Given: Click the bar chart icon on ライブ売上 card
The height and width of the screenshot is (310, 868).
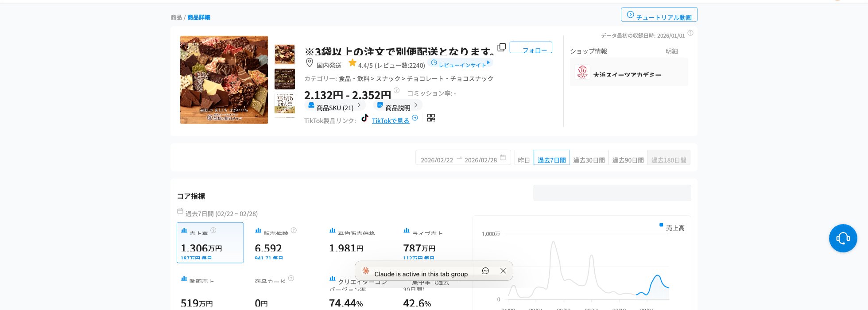Looking at the screenshot, I should tap(407, 230).
